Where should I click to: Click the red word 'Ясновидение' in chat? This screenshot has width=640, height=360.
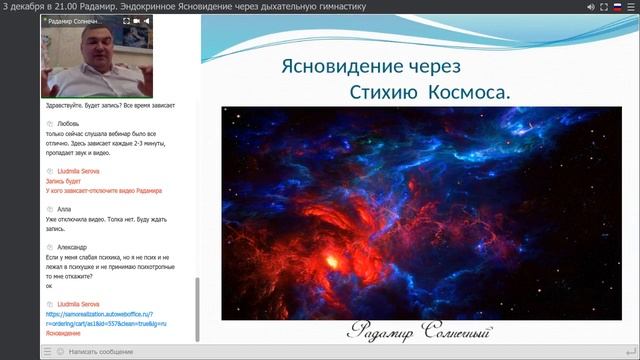click(63, 333)
